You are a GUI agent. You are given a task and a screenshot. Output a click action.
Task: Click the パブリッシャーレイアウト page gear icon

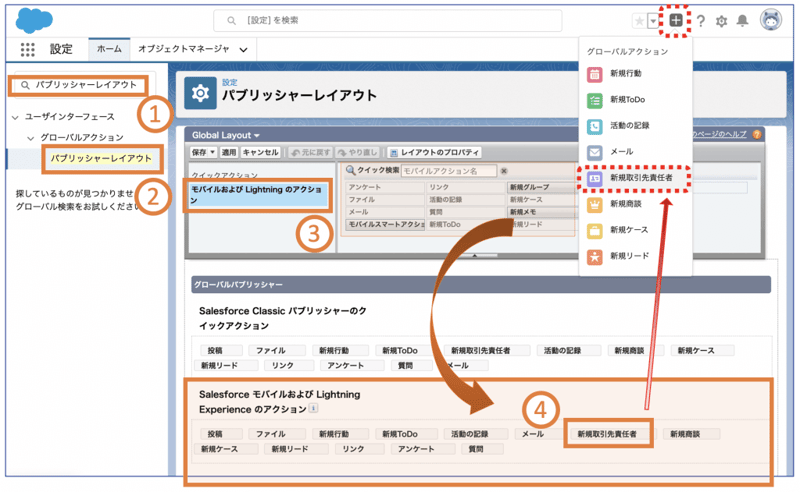[200, 93]
